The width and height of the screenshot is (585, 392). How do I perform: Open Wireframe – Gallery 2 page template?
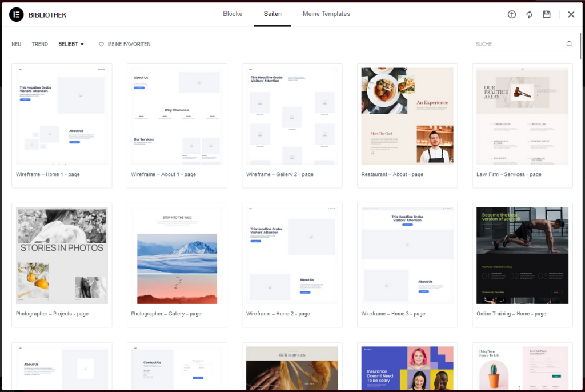292,116
